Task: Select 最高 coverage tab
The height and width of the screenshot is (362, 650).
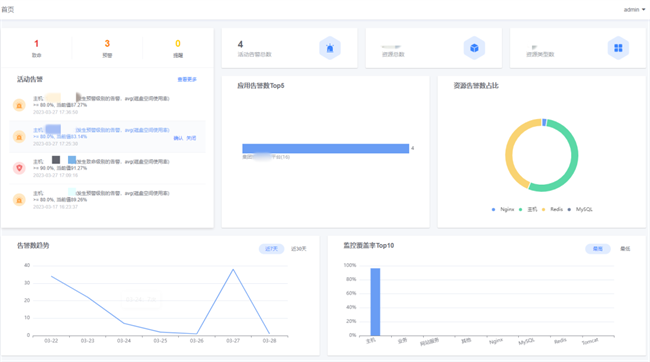Action: tap(598, 249)
